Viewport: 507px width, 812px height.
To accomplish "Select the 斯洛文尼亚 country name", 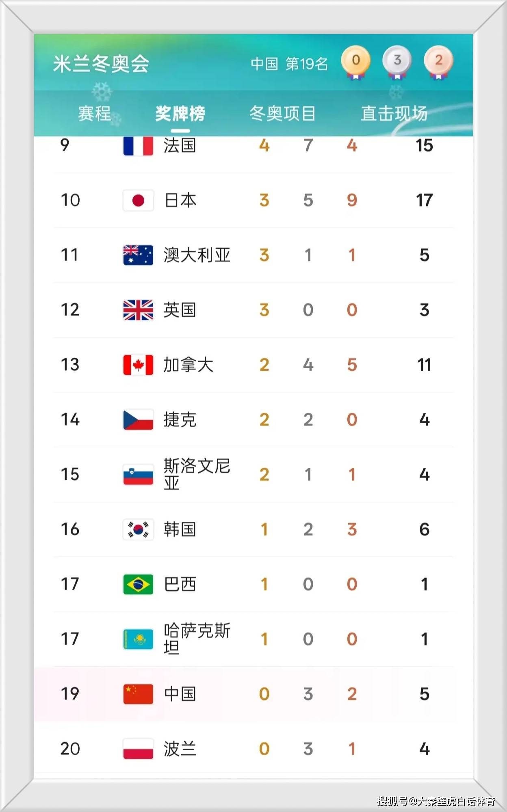I will point(197,474).
